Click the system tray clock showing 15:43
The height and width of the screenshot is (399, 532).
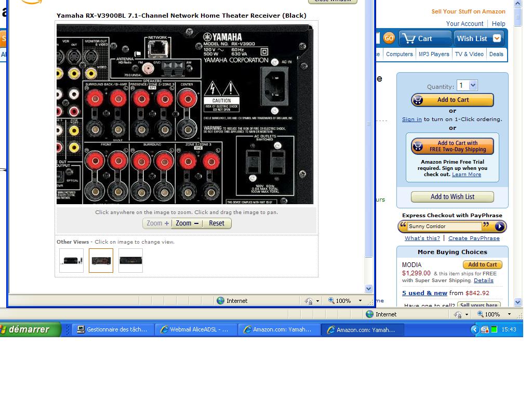(509, 329)
